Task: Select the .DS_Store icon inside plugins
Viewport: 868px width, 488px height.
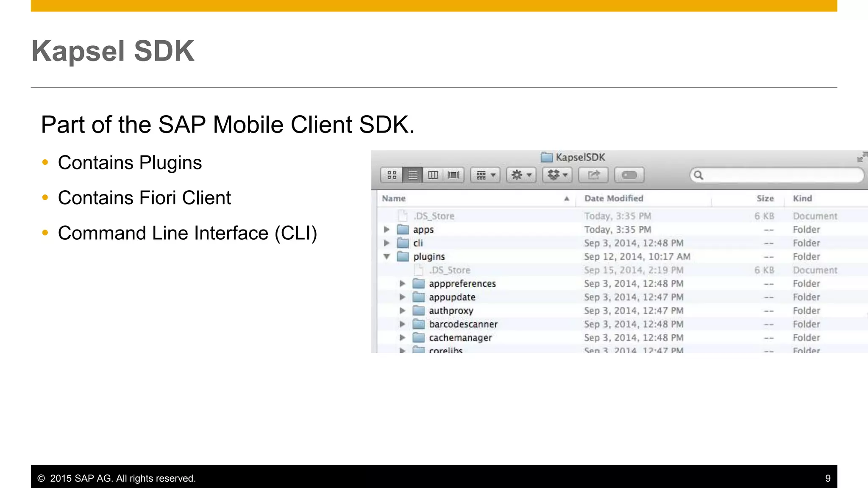Action: click(x=418, y=270)
